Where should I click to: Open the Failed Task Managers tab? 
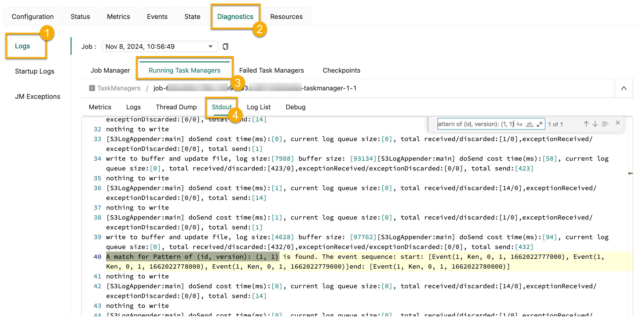pyautogui.click(x=271, y=71)
